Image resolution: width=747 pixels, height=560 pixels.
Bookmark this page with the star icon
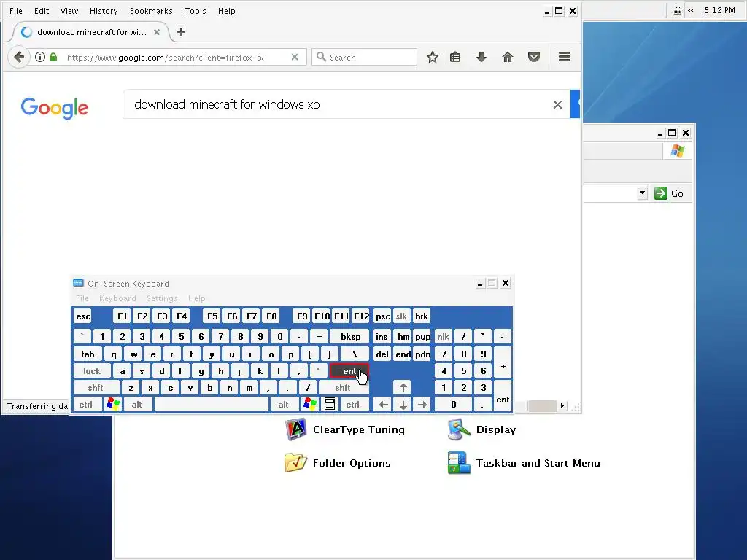432,57
